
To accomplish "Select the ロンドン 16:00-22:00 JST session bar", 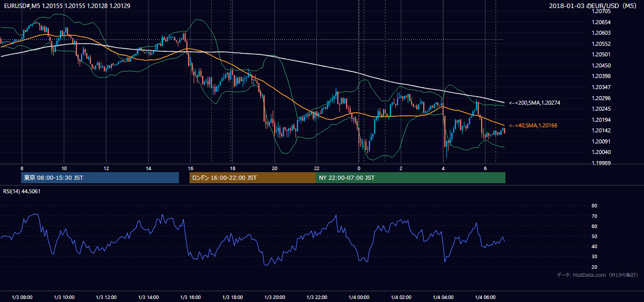I will (252, 178).
